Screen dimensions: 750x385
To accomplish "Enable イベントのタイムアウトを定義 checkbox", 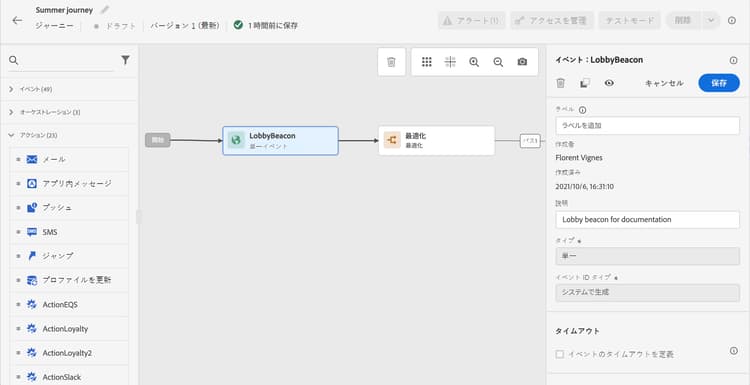I will (560, 354).
